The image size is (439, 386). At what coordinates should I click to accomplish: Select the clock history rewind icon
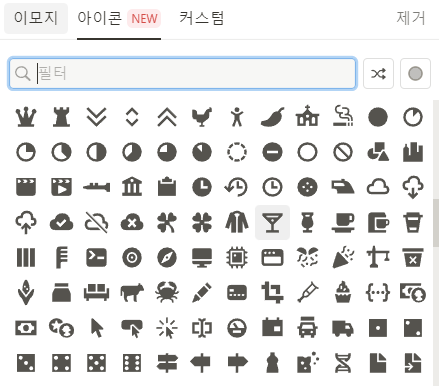236,187
